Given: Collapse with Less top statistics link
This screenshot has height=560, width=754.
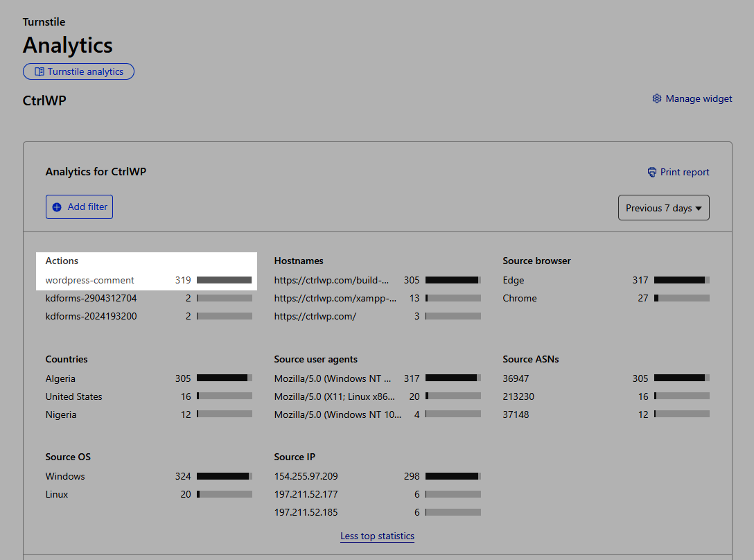Looking at the screenshot, I should (377, 536).
